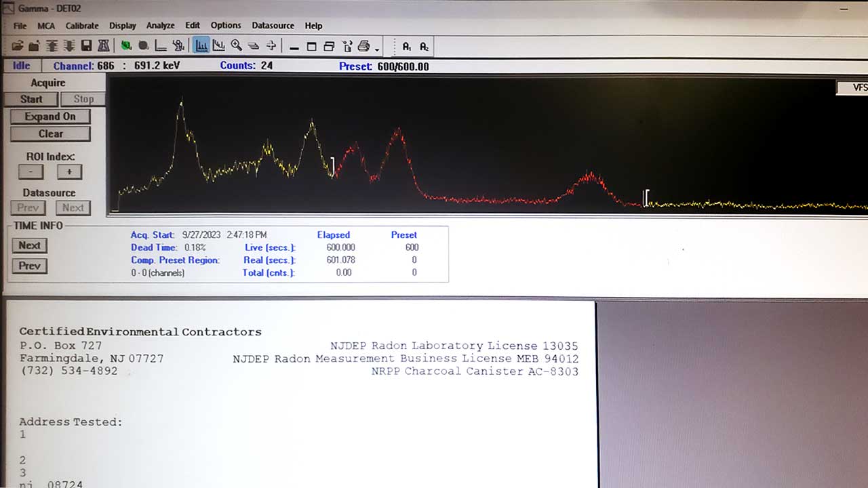
Task: Open the Options menu
Action: coord(226,25)
